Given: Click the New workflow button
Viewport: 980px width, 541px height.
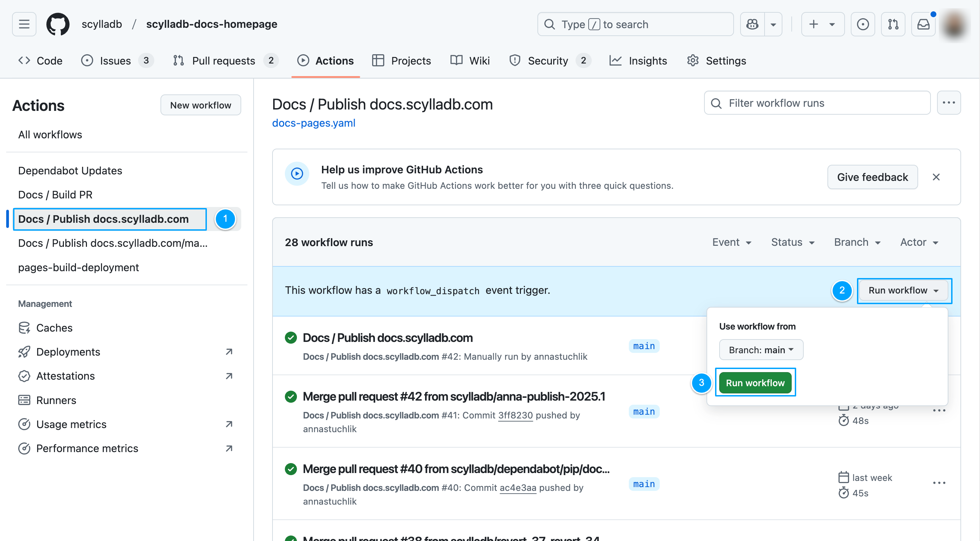Looking at the screenshot, I should coord(200,105).
